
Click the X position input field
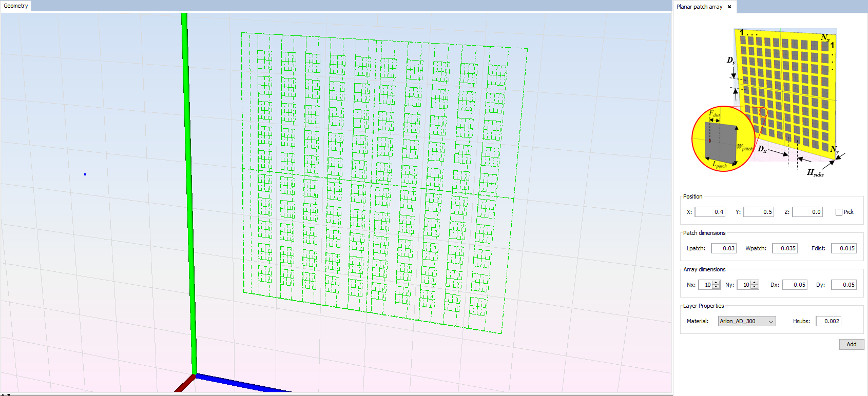[x=710, y=212]
